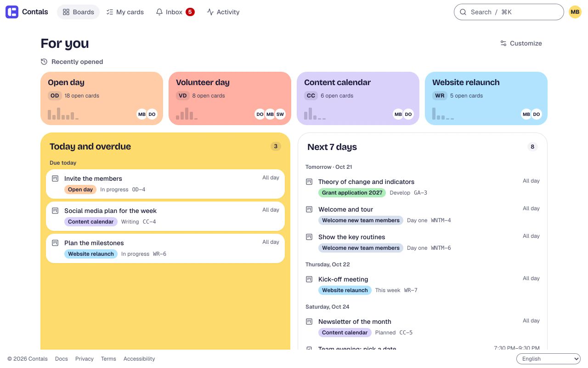This screenshot has width=588, height=368.
Task: Click the Grant application 2027 label
Action: [352, 193]
